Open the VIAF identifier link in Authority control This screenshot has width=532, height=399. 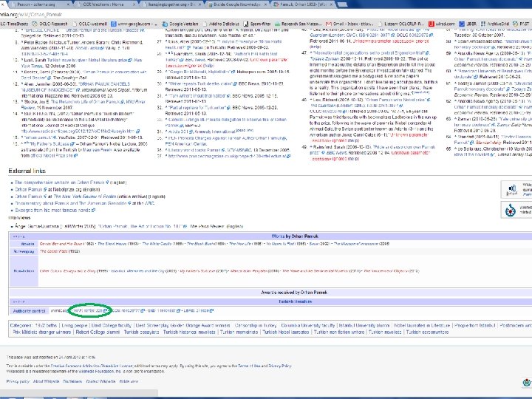coord(92,310)
